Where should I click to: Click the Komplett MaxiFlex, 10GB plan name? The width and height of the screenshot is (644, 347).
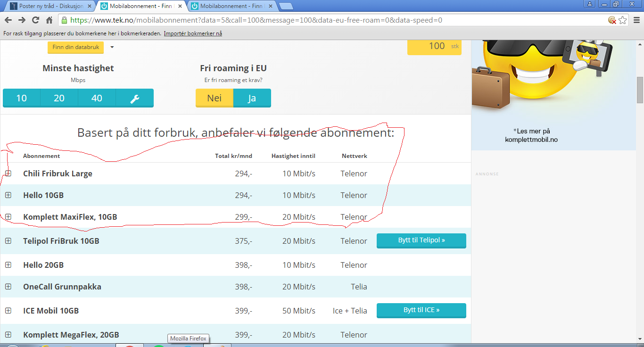pyautogui.click(x=70, y=217)
